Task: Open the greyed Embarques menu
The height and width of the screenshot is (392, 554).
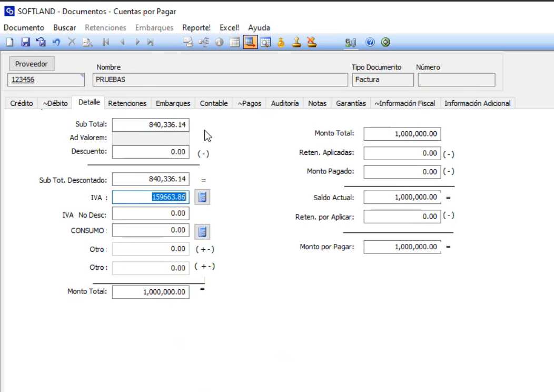Action: (154, 27)
